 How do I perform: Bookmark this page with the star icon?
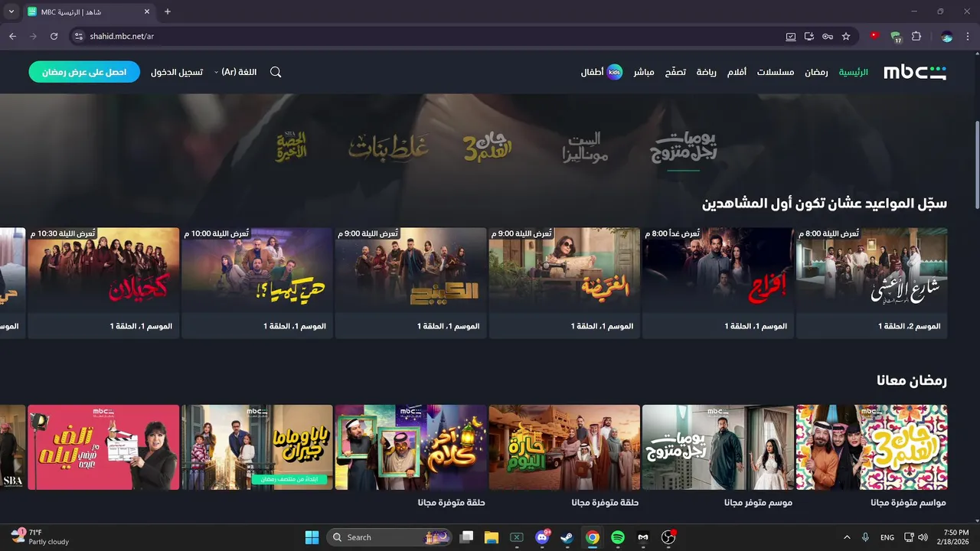click(x=846, y=36)
